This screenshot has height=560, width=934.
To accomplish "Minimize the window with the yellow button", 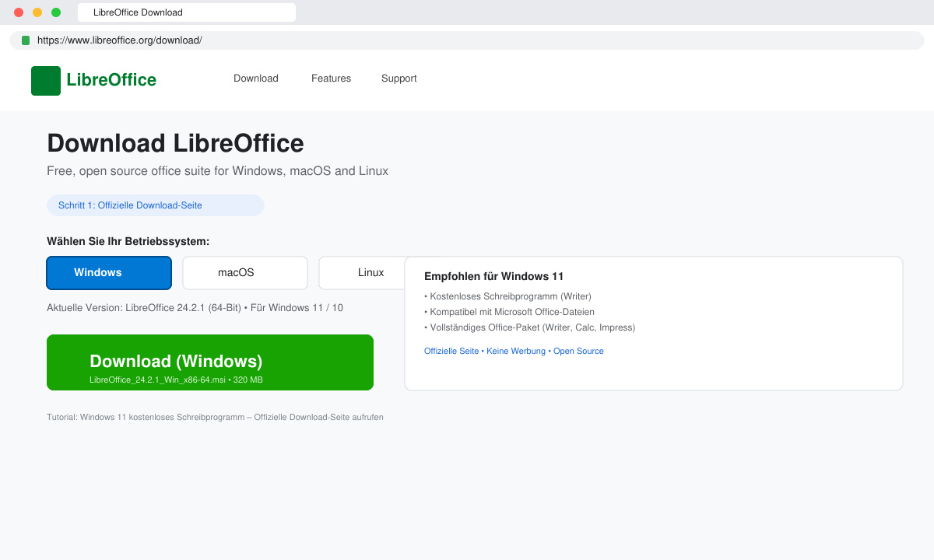I will tap(37, 12).
